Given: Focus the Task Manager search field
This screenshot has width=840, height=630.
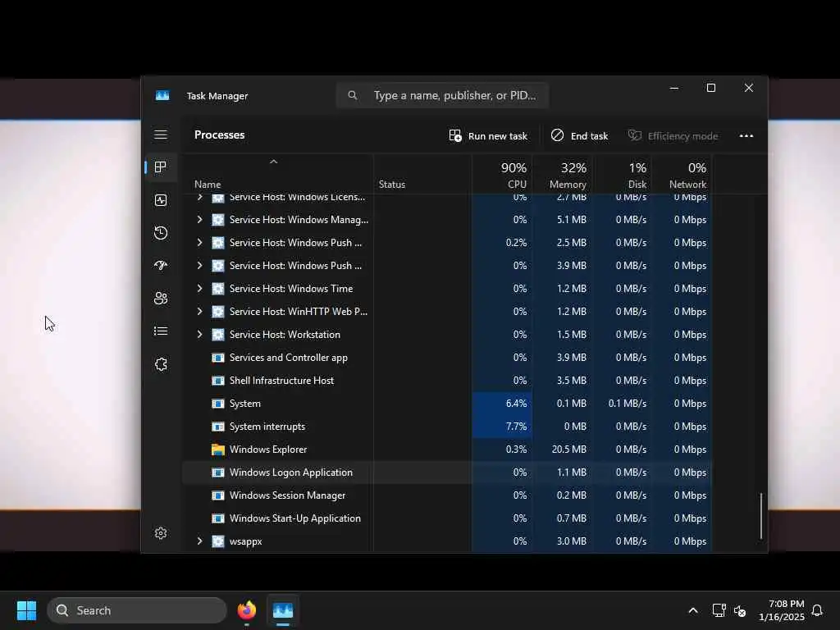Looking at the screenshot, I should click(442, 95).
